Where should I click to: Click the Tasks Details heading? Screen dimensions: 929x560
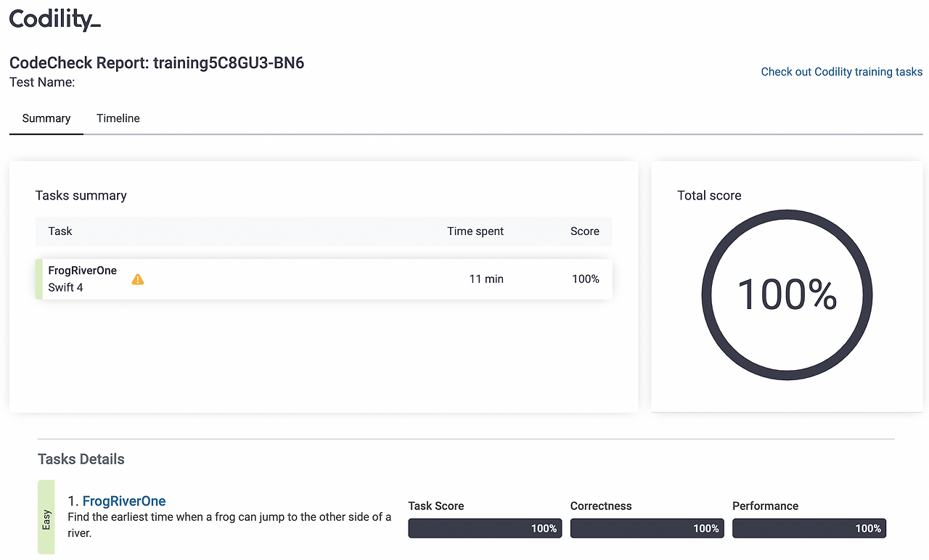81,459
